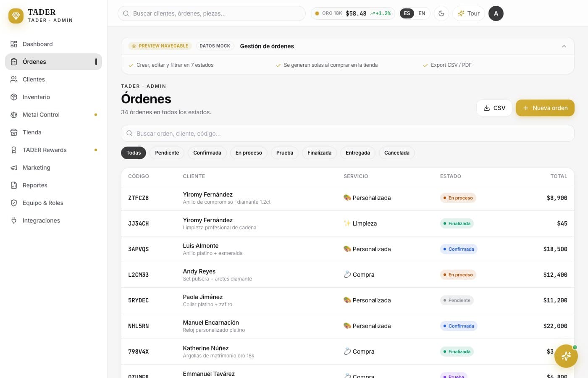The width and height of the screenshot is (588, 378).
Task: Toggle dark mode moon icon
Action: 441,13
